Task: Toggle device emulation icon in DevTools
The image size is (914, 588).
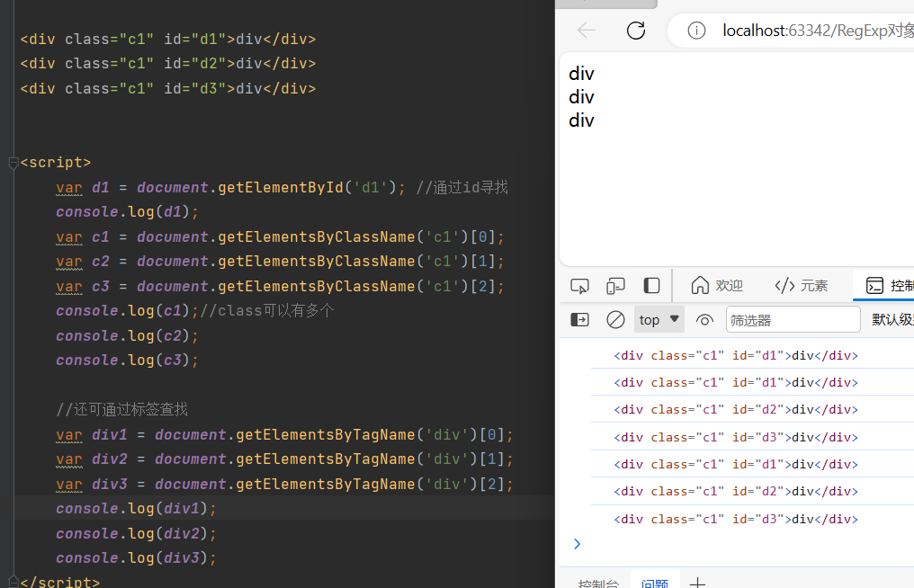Action: pyautogui.click(x=615, y=286)
